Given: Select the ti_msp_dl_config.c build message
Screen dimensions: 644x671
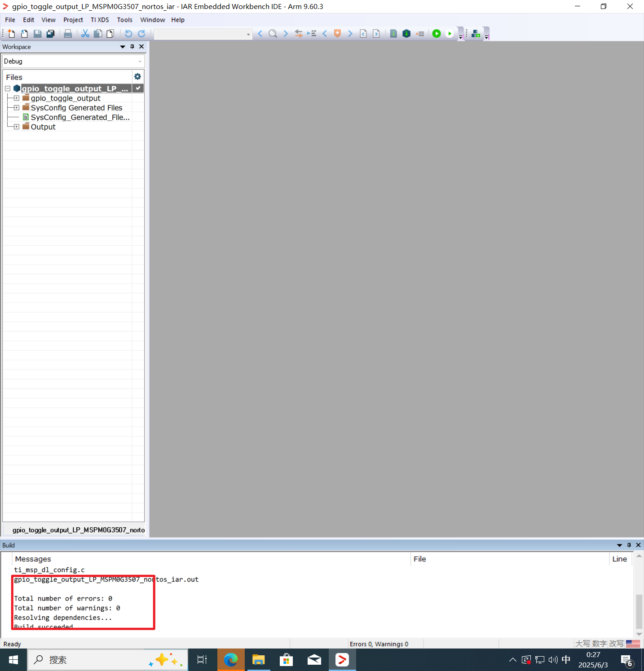Looking at the screenshot, I should point(49,570).
